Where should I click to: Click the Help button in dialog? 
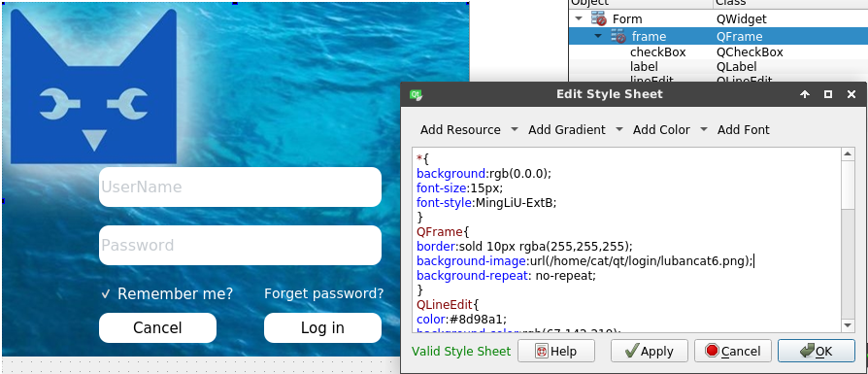tap(556, 351)
